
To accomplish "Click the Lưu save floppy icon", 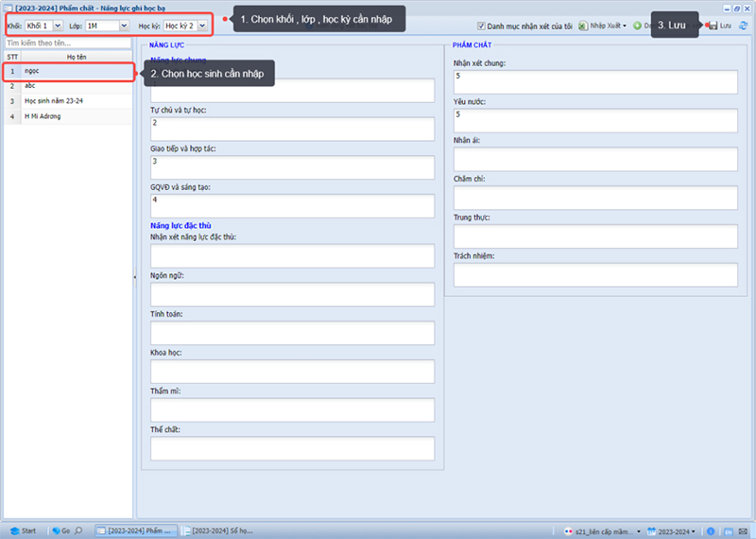I will point(713,26).
